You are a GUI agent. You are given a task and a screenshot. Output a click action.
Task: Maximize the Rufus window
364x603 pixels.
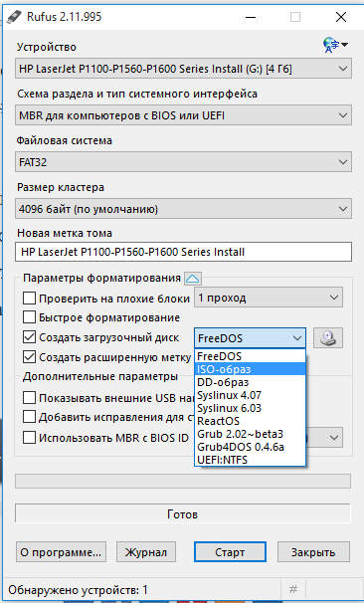tap(294, 17)
